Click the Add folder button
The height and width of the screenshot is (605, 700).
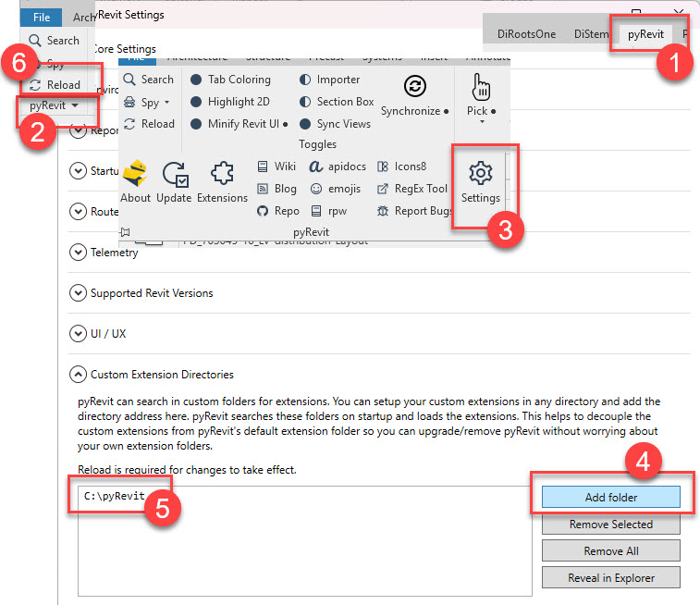pyautogui.click(x=610, y=497)
